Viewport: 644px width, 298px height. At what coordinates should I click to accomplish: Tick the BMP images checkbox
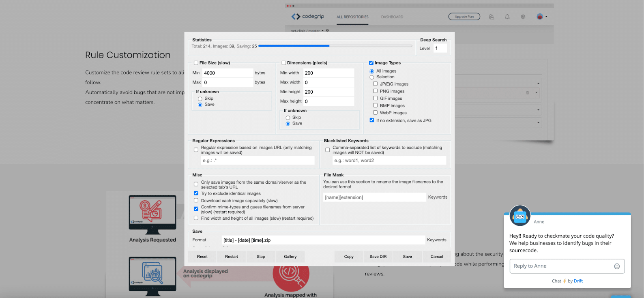[x=376, y=105]
